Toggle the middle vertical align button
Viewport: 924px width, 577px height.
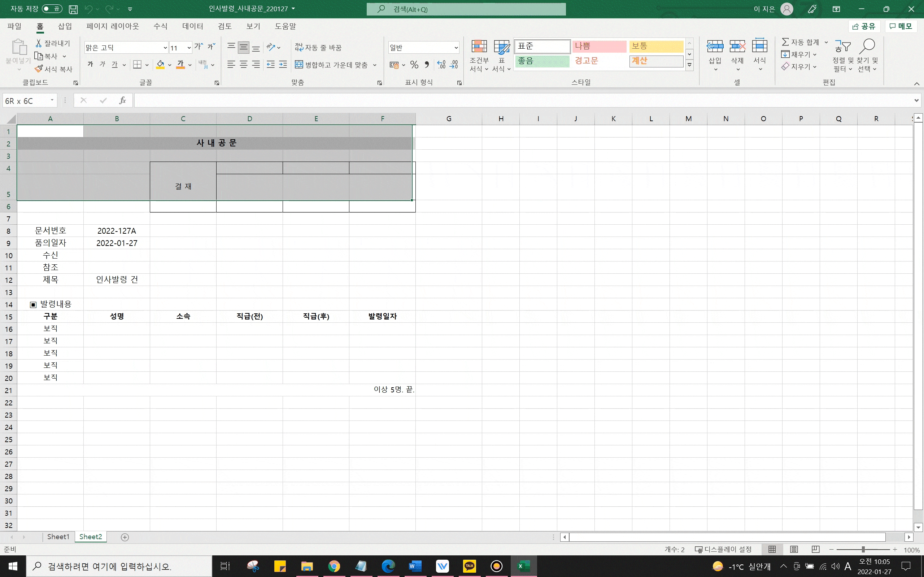tap(244, 47)
